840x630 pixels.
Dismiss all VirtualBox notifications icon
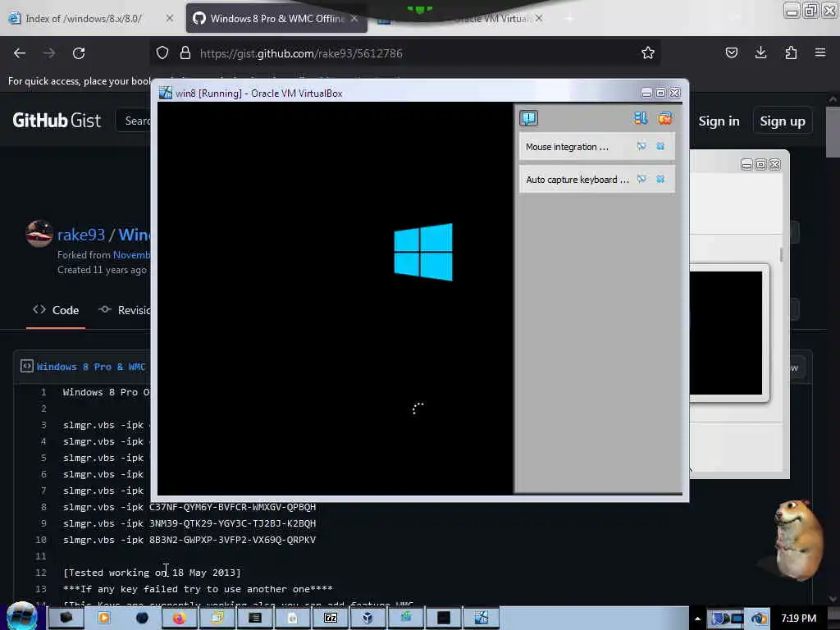pos(664,118)
